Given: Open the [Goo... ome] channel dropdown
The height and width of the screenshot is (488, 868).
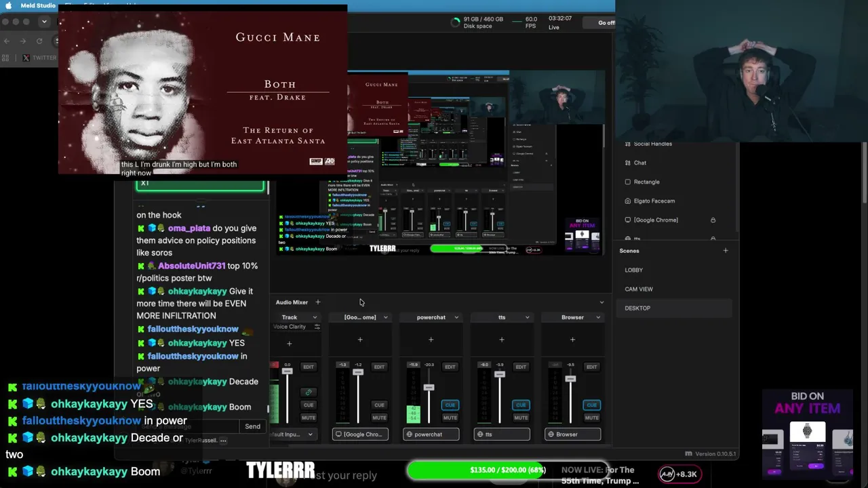Looking at the screenshot, I should tap(386, 317).
